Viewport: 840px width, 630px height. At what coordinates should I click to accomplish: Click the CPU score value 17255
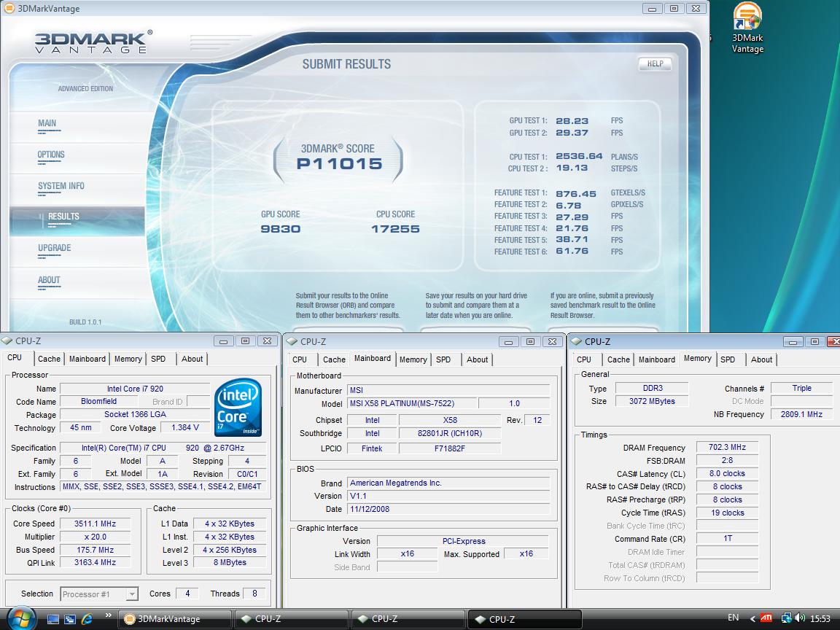[x=395, y=229]
